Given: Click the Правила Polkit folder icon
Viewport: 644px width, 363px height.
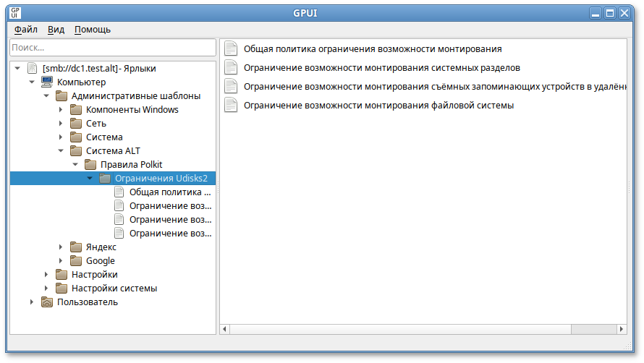Looking at the screenshot, I should click(x=90, y=165).
